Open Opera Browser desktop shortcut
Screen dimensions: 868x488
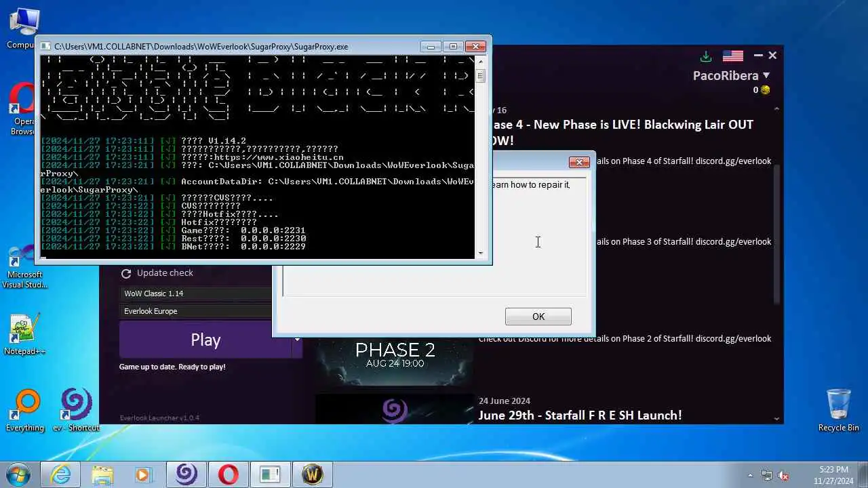(x=23, y=108)
